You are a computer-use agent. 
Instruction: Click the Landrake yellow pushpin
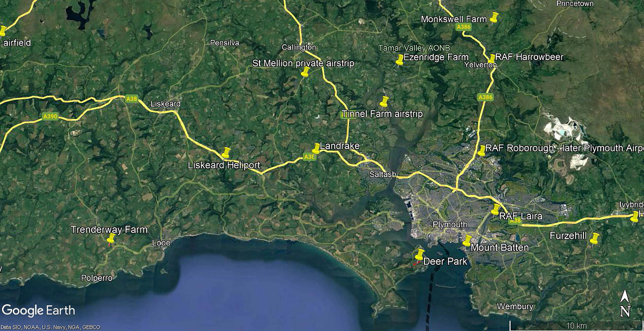tap(316, 149)
